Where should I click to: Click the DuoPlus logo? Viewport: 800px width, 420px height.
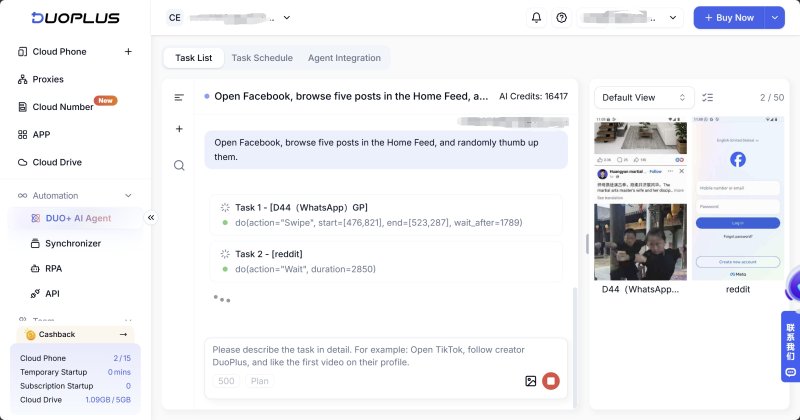(75, 18)
